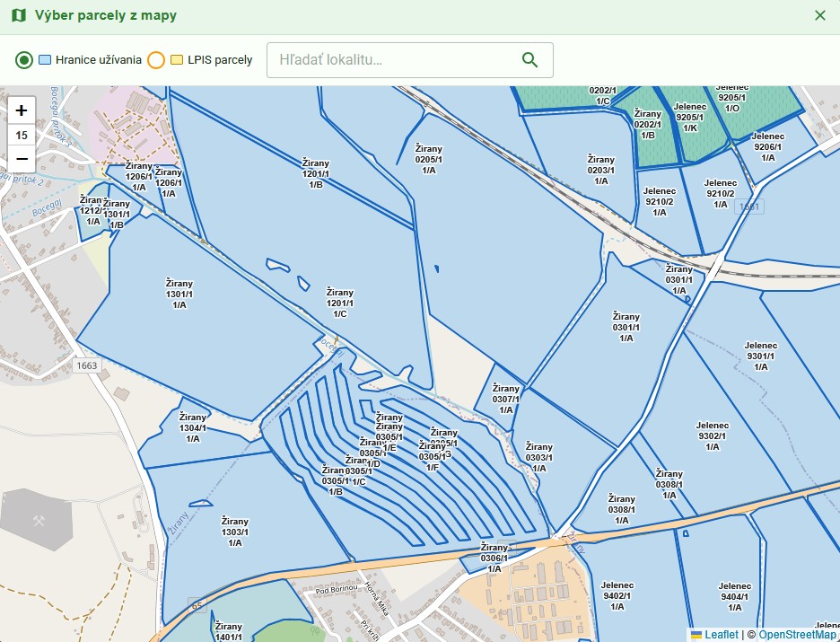The height and width of the screenshot is (642, 840).
Task: Select parcel Žirany 0305/1 1/B strip
Action: [335, 480]
